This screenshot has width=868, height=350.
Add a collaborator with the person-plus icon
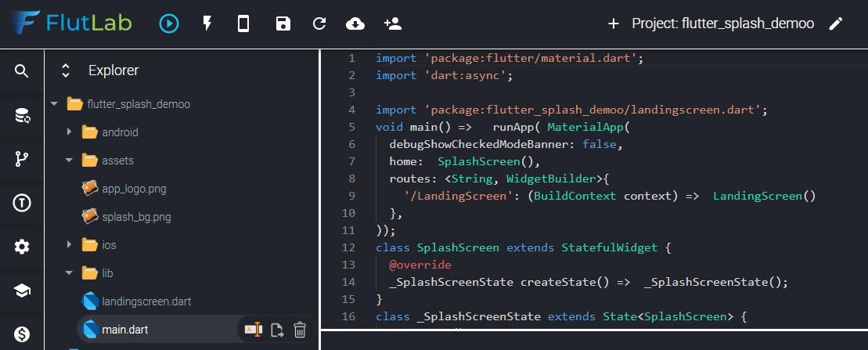click(392, 23)
